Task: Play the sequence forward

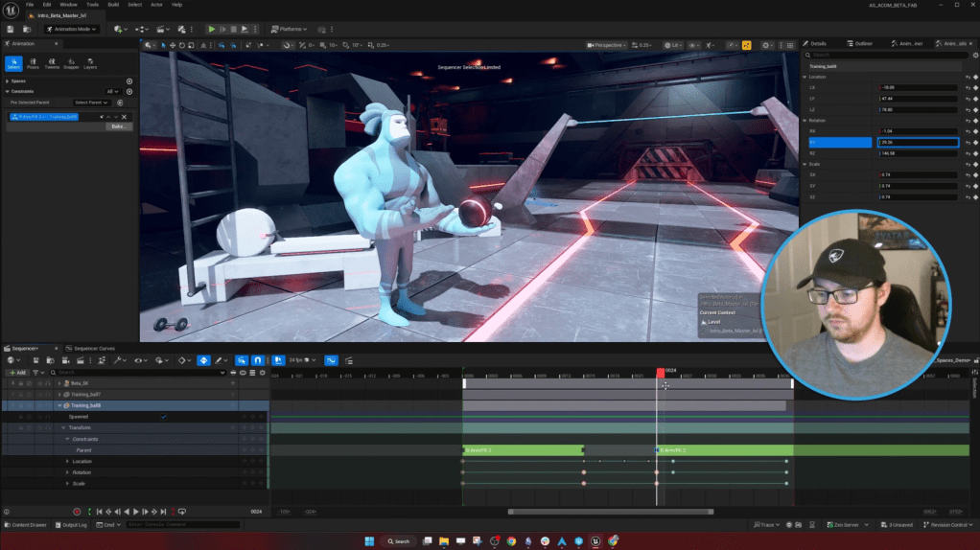Action: click(x=135, y=512)
